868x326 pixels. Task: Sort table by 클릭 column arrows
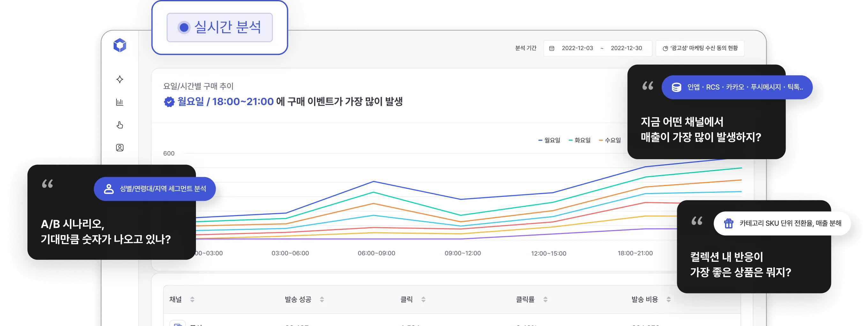tap(423, 299)
